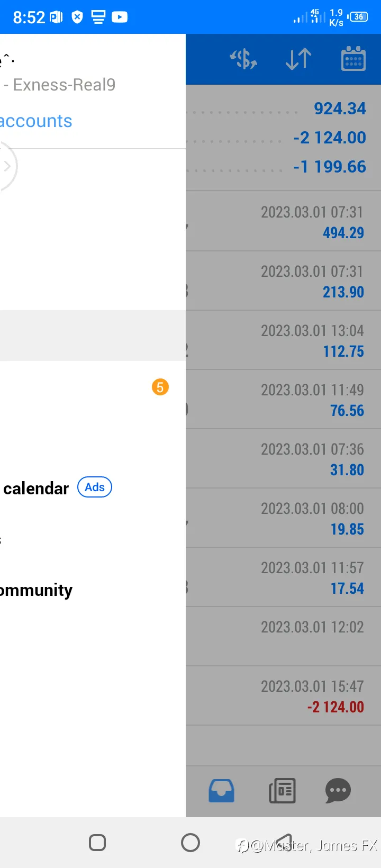The image size is (381, 868).
Task: Open the news page icon in bottom bar
Action: (x=282, y=791)
